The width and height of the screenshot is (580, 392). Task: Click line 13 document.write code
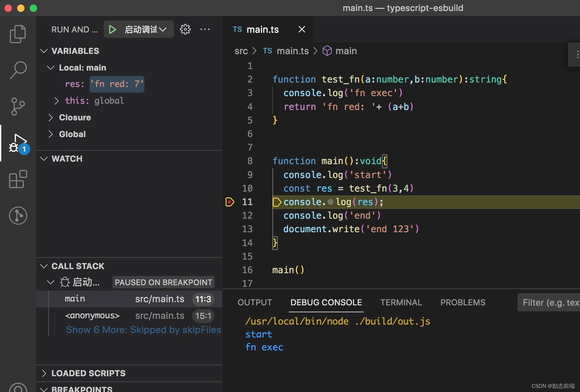click(x=351, y=229)
